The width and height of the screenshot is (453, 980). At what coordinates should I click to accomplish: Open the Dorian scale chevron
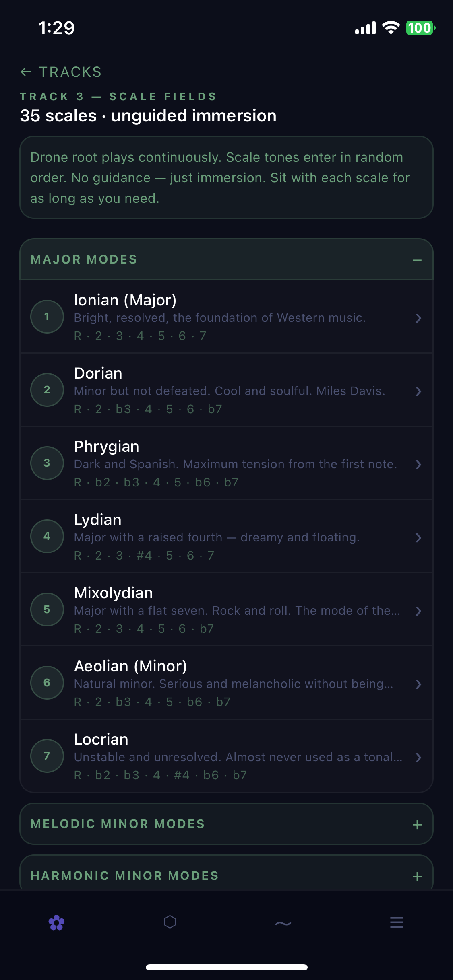click(418, 391)
